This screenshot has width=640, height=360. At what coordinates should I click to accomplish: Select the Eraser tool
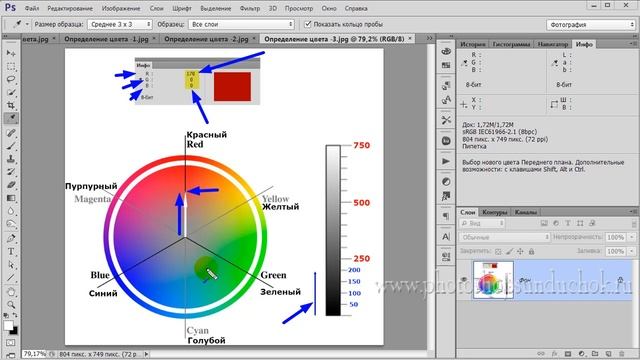click(x=11, y=185)
